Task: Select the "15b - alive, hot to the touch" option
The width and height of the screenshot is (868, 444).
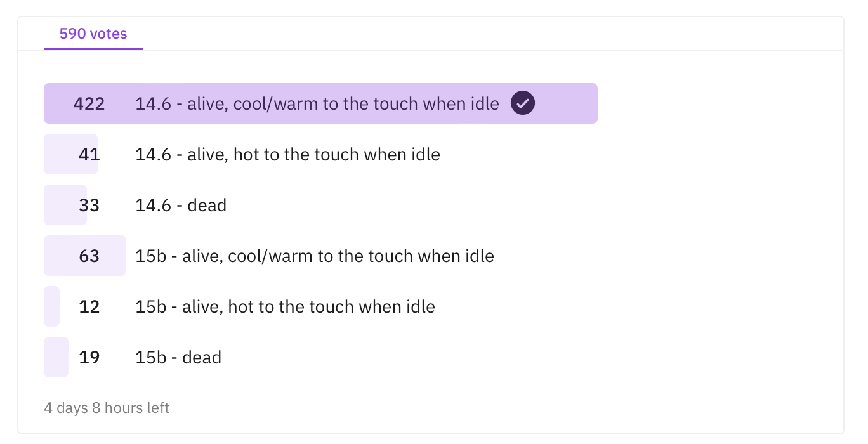Action: (286, 306)
